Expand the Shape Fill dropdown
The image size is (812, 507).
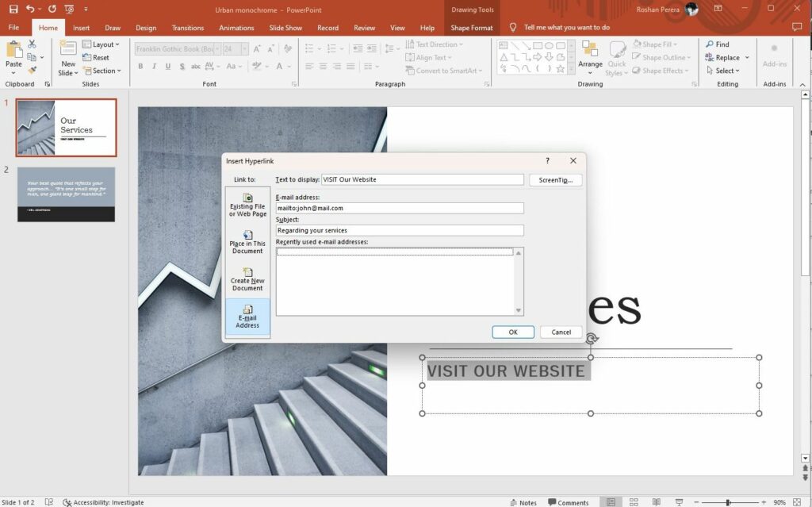pos(674,44)
